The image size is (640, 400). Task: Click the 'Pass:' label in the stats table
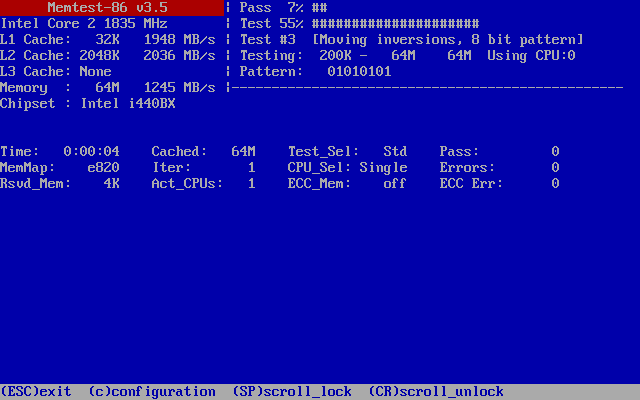point(460,152)
